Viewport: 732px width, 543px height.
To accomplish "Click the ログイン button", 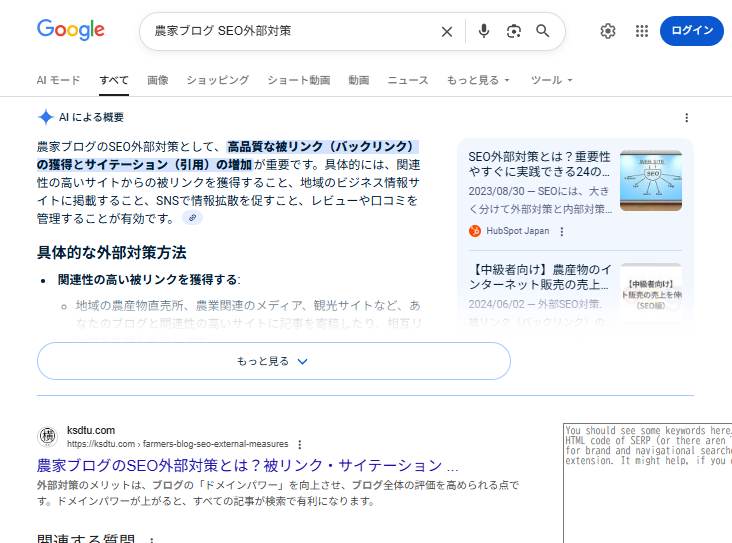I will [x=691, y=31].
